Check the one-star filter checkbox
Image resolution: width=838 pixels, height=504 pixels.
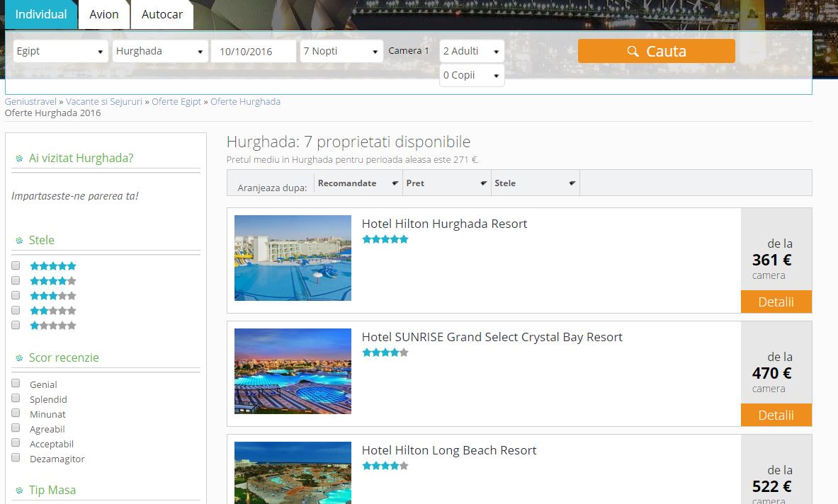(16, 325)
